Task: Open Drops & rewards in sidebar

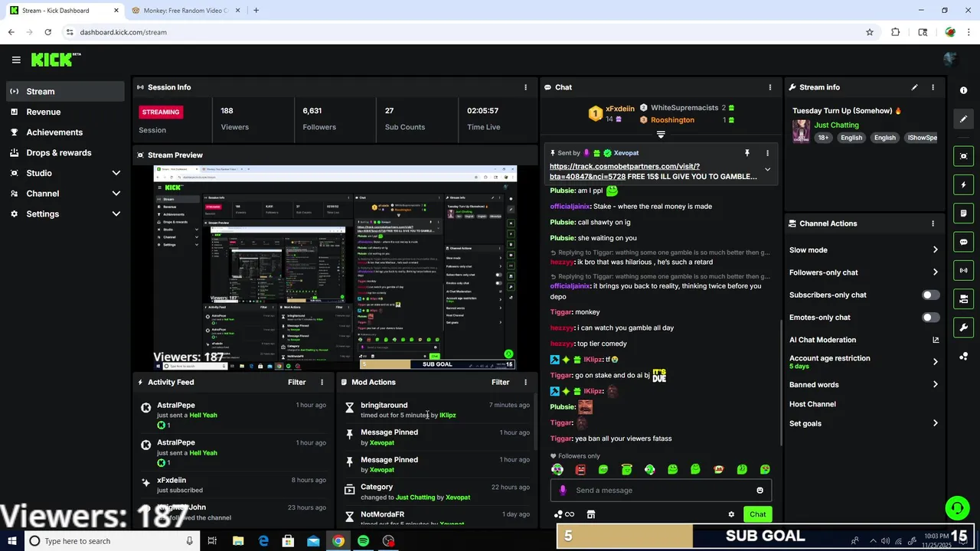Action: point(65,152)
